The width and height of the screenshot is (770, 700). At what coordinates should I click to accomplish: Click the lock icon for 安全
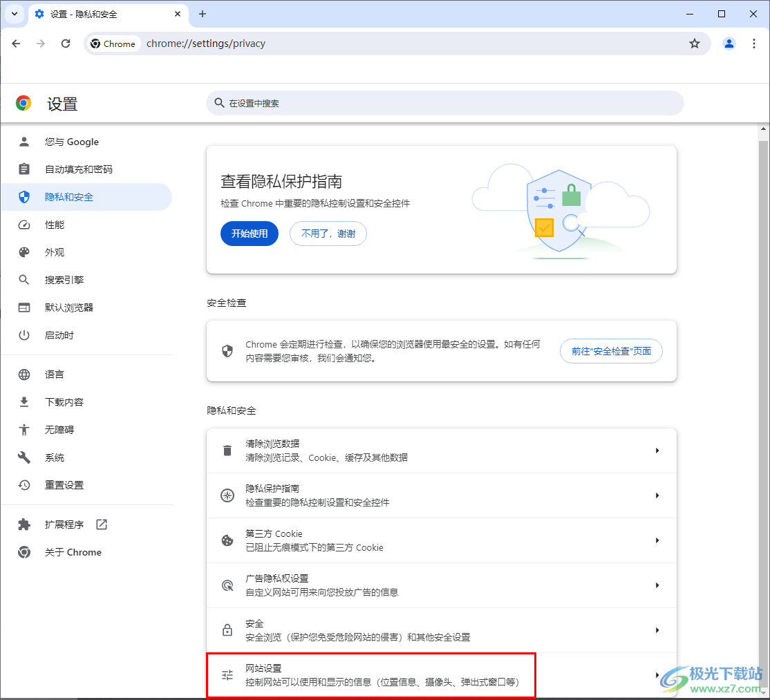(227, 630)
